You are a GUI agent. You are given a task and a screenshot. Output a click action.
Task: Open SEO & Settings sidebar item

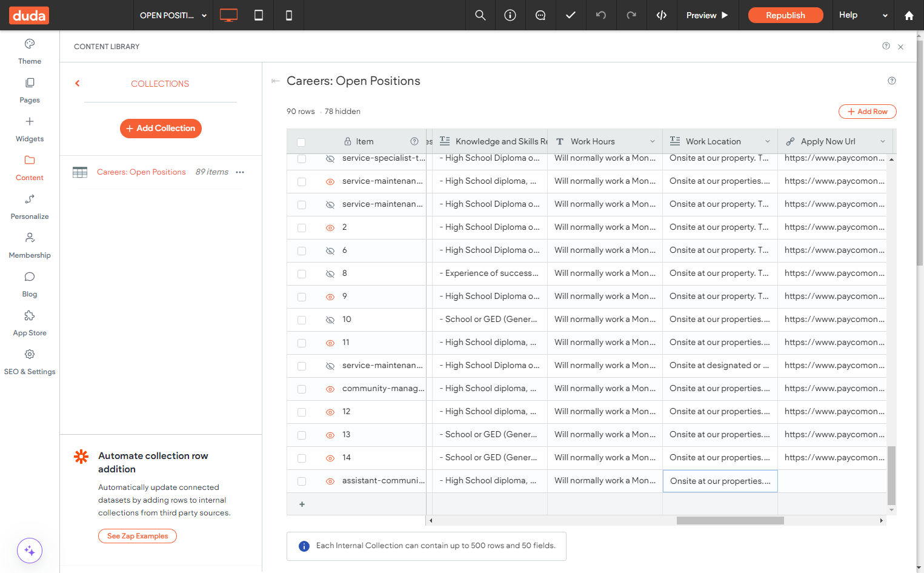[30, 363]
